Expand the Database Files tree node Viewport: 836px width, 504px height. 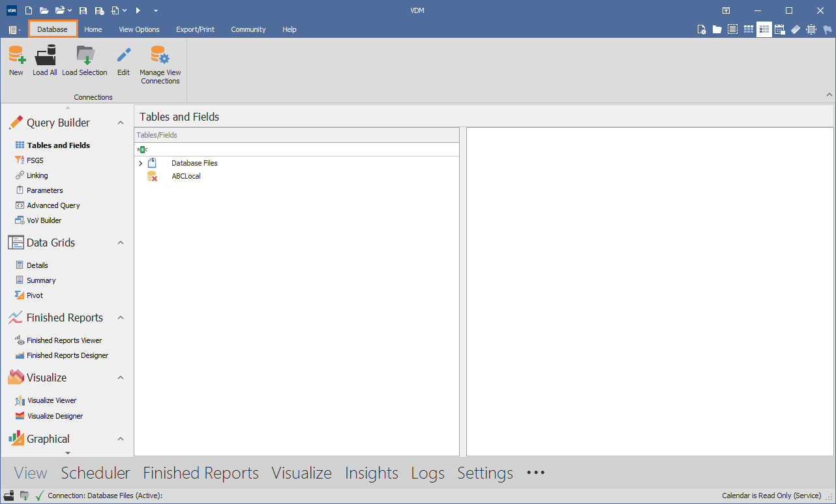[x=141, y=163]
